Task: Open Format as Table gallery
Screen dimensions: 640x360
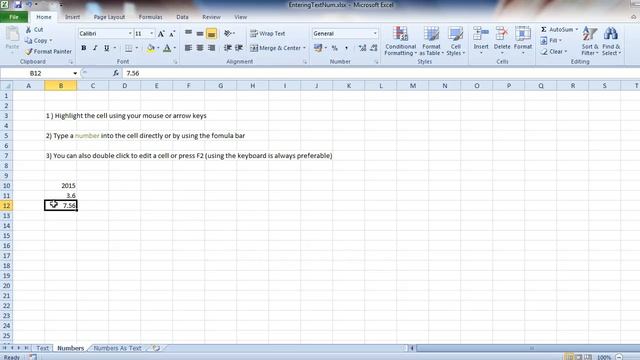Action: point(431,41)
